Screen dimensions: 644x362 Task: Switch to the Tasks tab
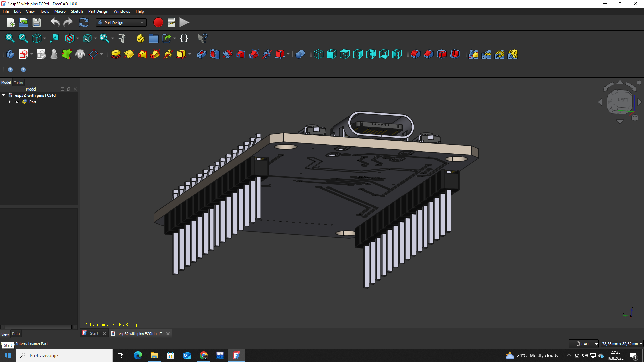[x=18, y=83]
